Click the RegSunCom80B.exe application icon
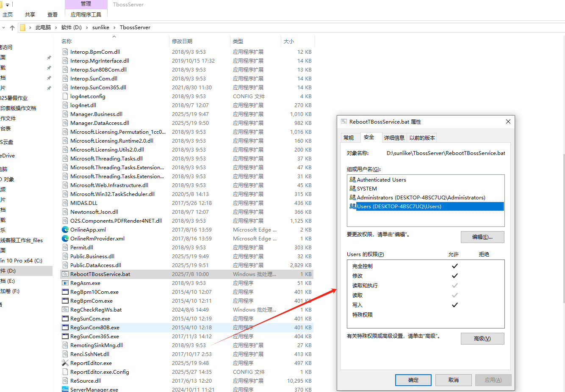Screen dimensions: 565x392 coord(65,328)
